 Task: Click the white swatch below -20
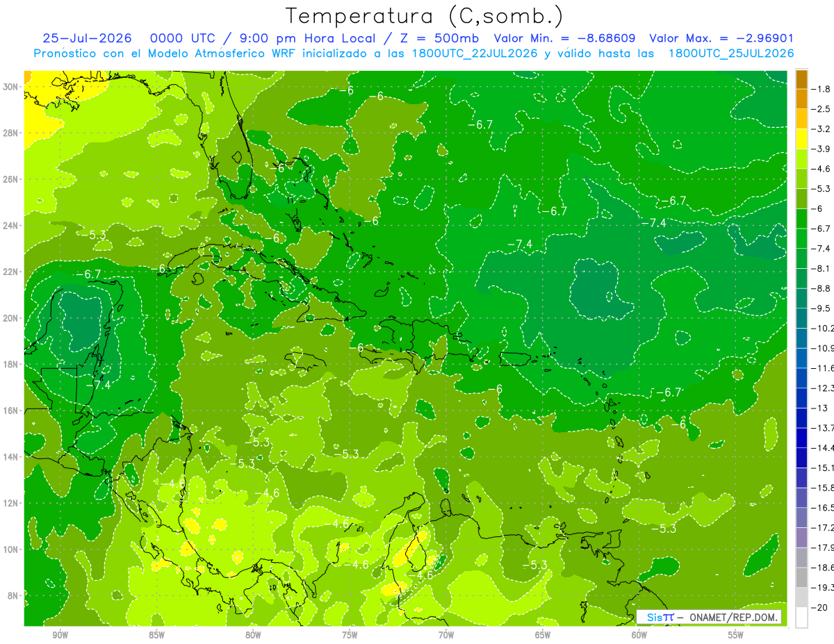click(x=801, y=617)
